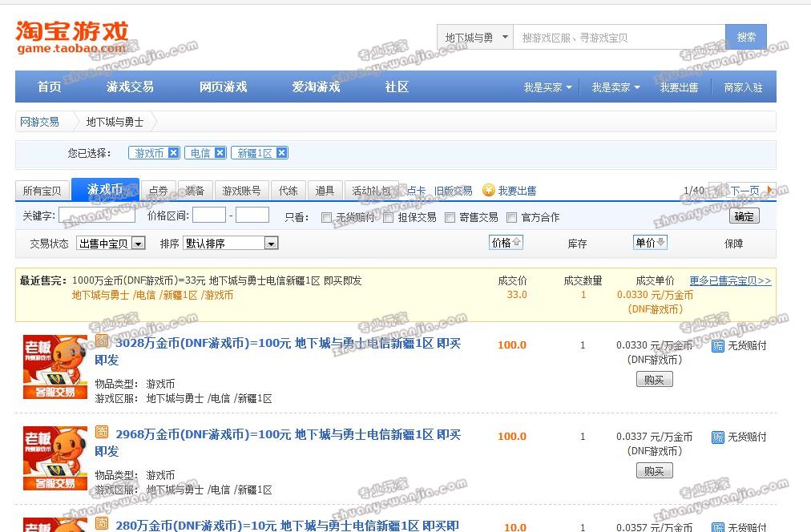Open the 280万金币=10元 listing title
This screenshot has height=532, width=811.
click(287, 526)
